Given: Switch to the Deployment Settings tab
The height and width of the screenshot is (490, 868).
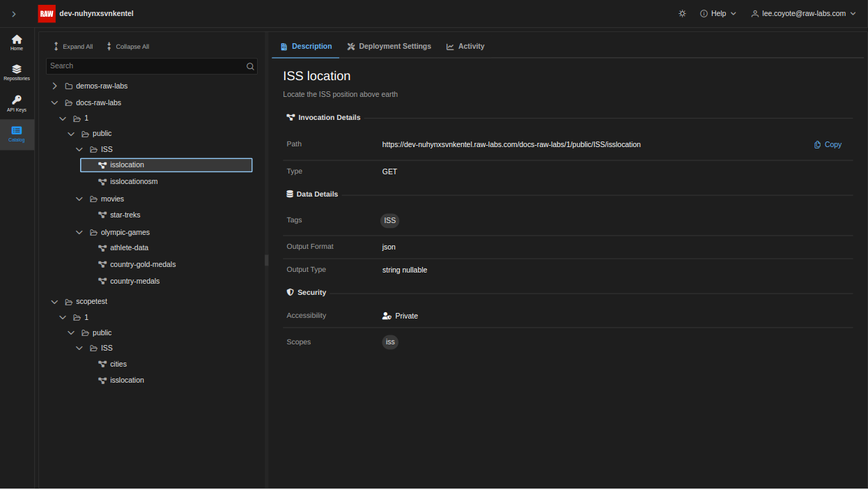Looking at the screenshot, I should [x=389, y=47].
